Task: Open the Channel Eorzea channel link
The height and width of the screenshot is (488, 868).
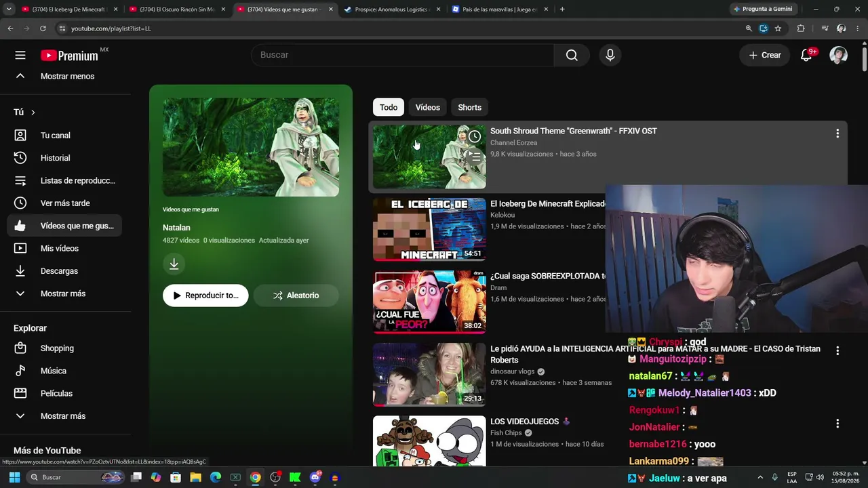Action: click(x=513, y=143)
